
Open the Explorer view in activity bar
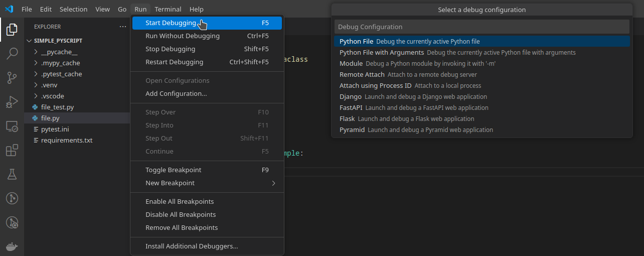point(12,30)
